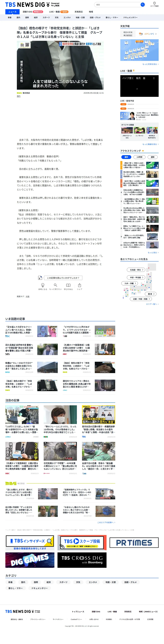Follow このエリアの記事へ link
Viewport: 164px width, 644px height.
click(x=106, y=522)
